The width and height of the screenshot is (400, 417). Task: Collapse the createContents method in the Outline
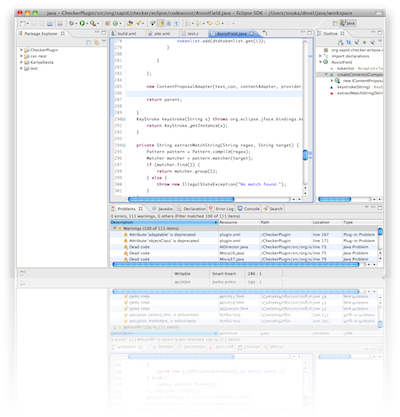click(326, 75)
